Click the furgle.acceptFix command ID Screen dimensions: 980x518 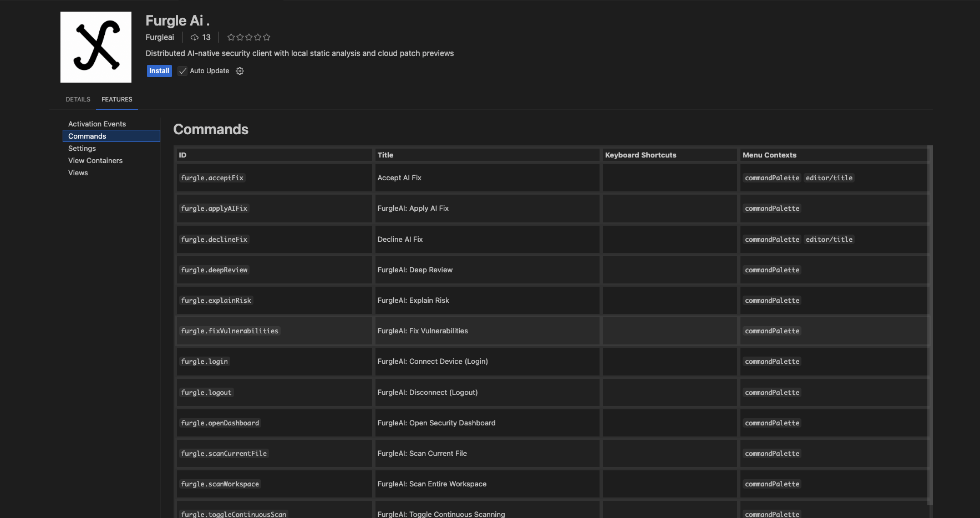(212, 178)
